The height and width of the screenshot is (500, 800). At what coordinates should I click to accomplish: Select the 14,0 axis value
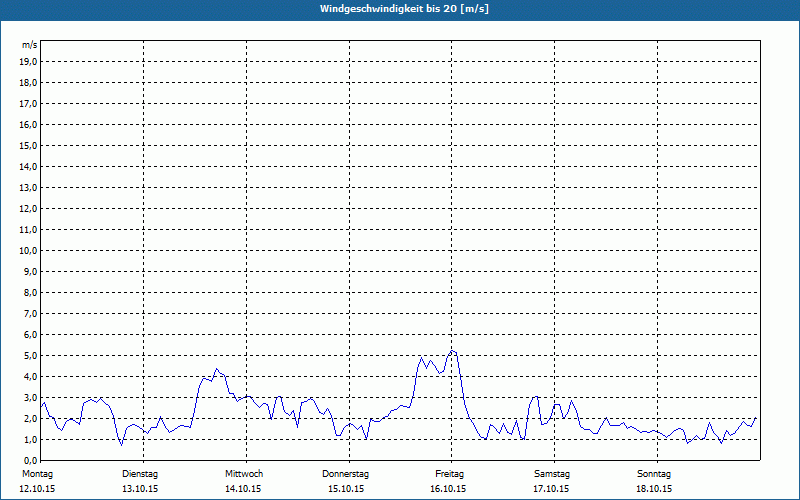pos(29,167)
